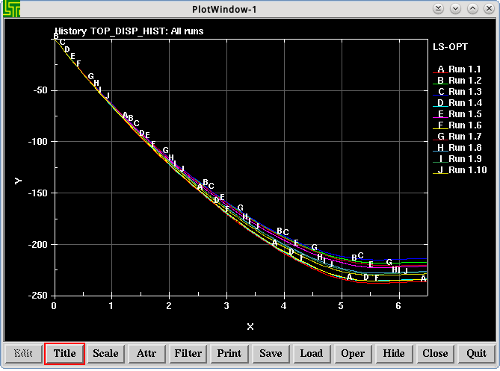Click the Close button in bottom bar
This screenshot has width=500, height=371.
[x=435, y=353]
